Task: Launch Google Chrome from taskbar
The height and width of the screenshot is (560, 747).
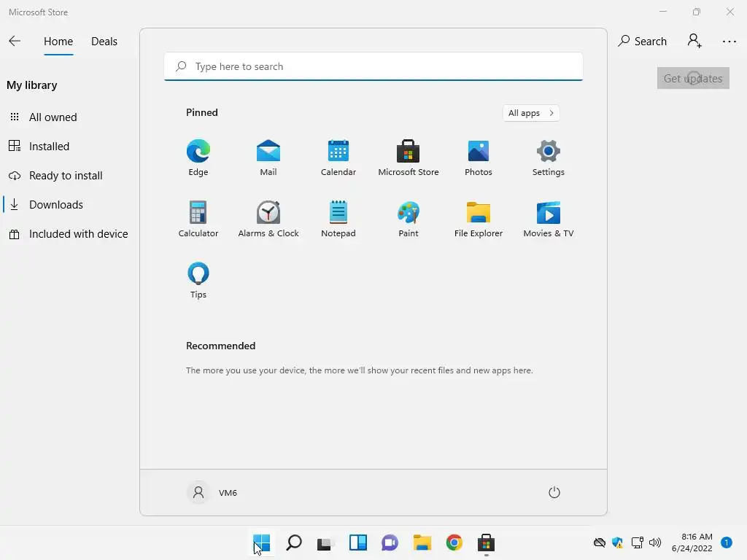Action: [x=454, y=542]
